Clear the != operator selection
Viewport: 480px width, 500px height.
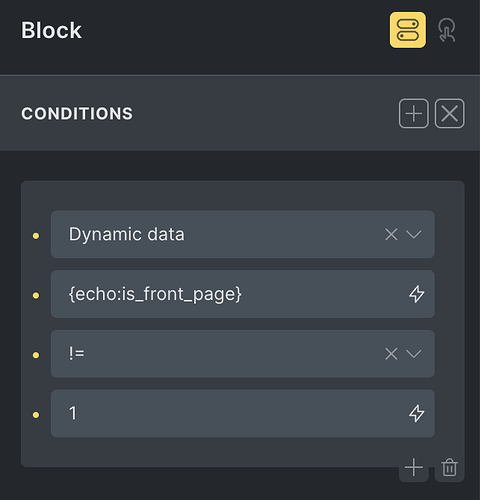391,354
